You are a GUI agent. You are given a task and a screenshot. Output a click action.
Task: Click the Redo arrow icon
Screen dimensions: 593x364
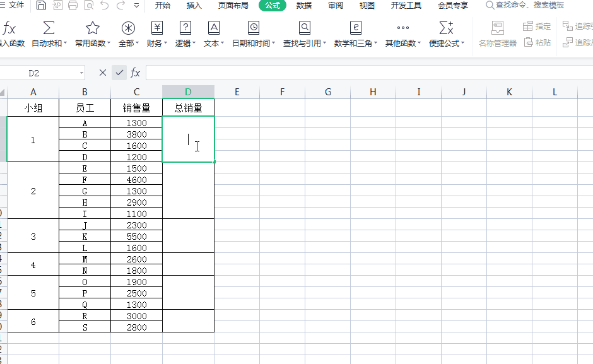120,5
